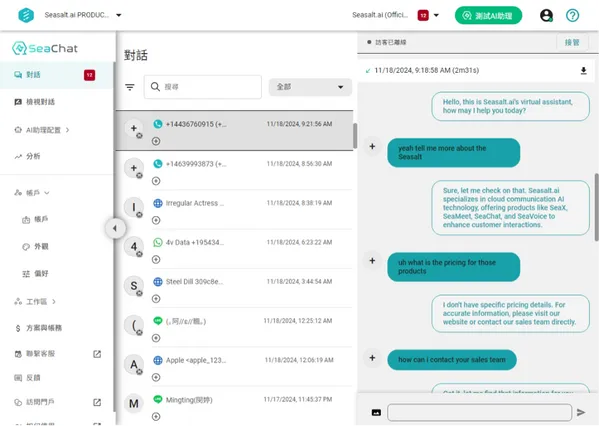Add label using circled plus under +14639993873

[x=156, y=181]
